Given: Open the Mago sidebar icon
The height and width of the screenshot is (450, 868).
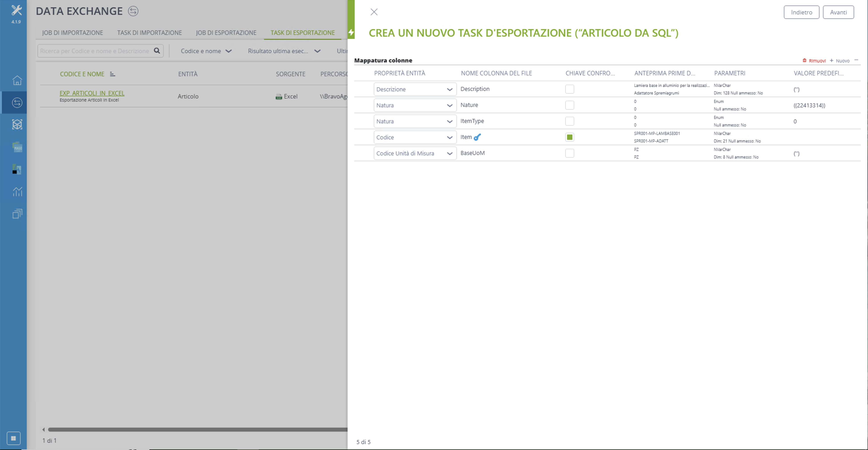Looking at the screenshot, I should [17, 147].
